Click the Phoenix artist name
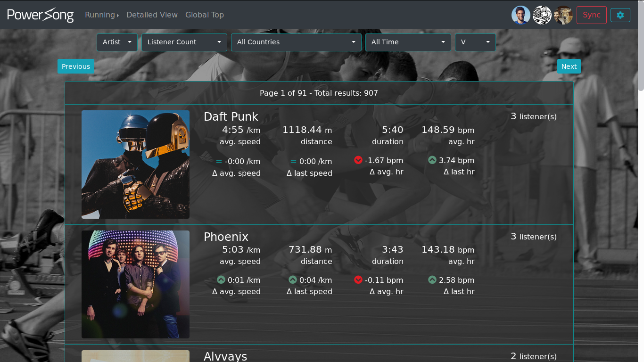Image resolution: width=644 pixels, height=362 pixels. coord(226,237)
